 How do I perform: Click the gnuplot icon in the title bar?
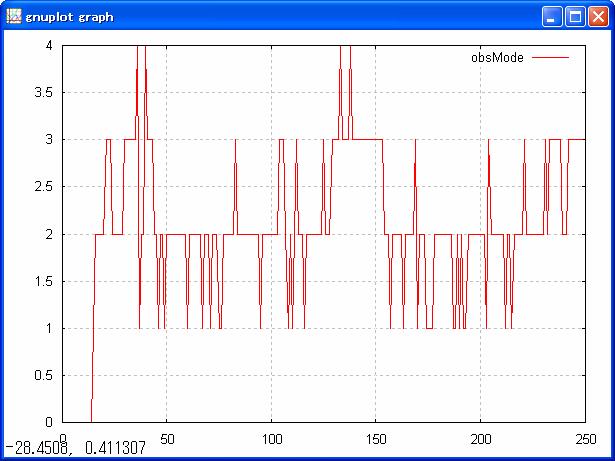tap(14, 17)
